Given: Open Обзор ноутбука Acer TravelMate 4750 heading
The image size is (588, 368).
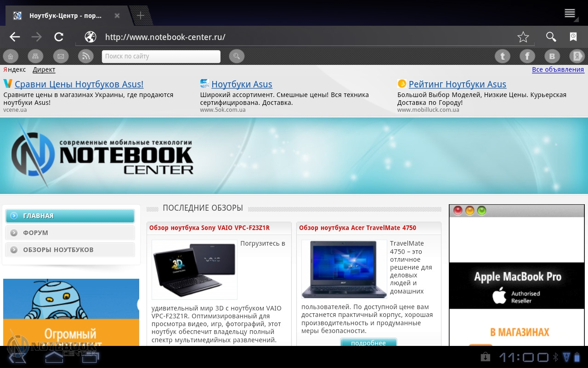Looking at the screenshot, I should point(357,228).
